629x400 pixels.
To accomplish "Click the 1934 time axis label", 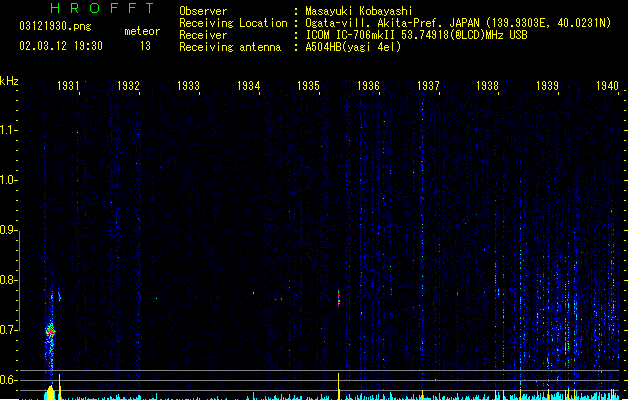I will 248,85.
